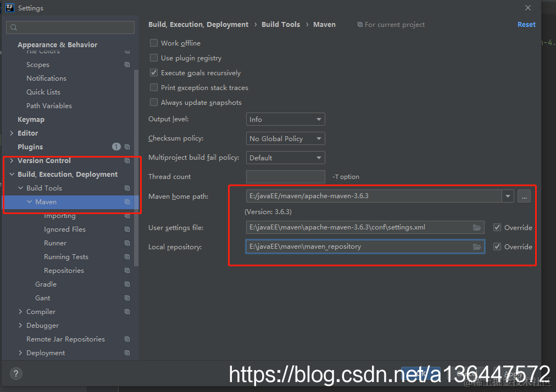Image resolution: width=556 pixels, height=392 pixels.
Task: Click the IntelliJ logo in title bar
Action: 9,8
